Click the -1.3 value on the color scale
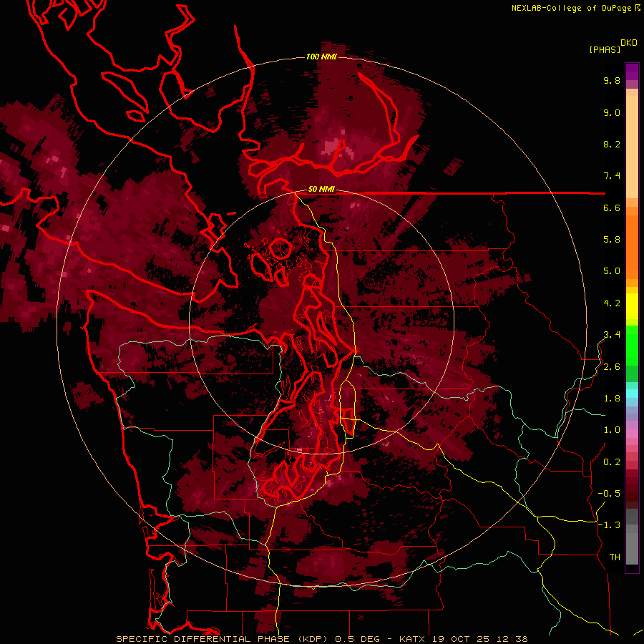644x644 pixels. coord(609,525)
